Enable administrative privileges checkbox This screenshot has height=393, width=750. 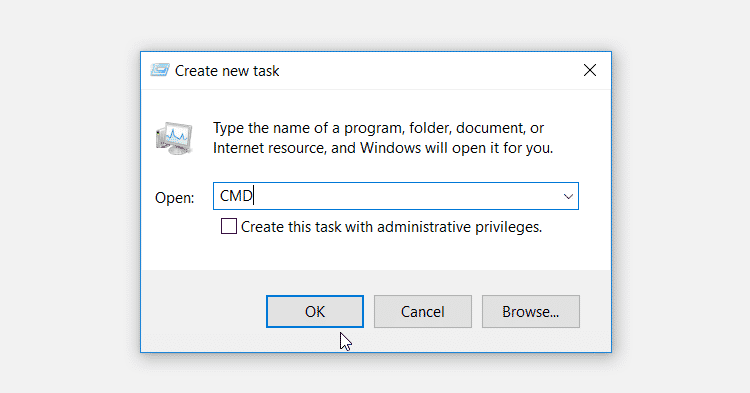click(x=229, y=226)
